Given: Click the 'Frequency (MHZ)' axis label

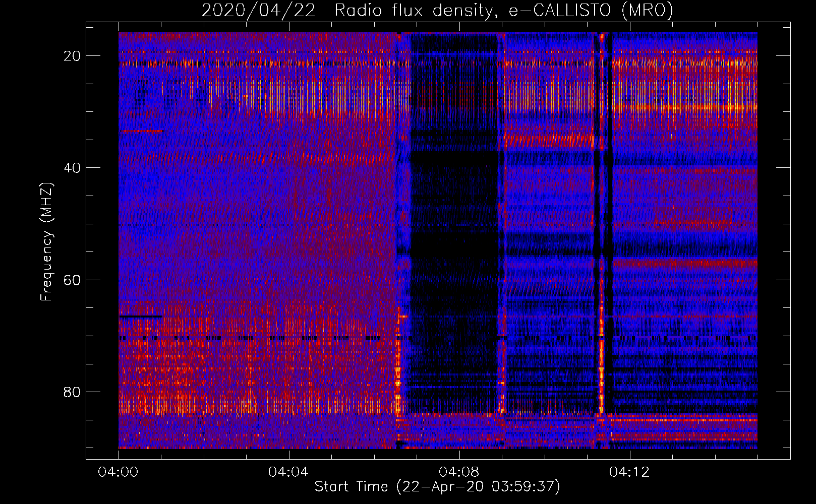Looking at the screenshot, I should [46, 242].
